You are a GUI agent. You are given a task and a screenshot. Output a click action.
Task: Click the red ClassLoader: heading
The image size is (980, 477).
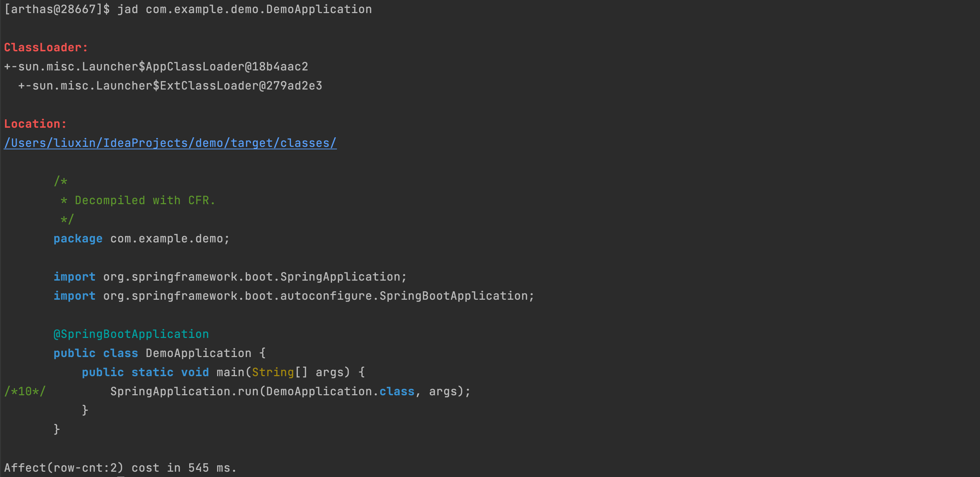click(46, 47)
